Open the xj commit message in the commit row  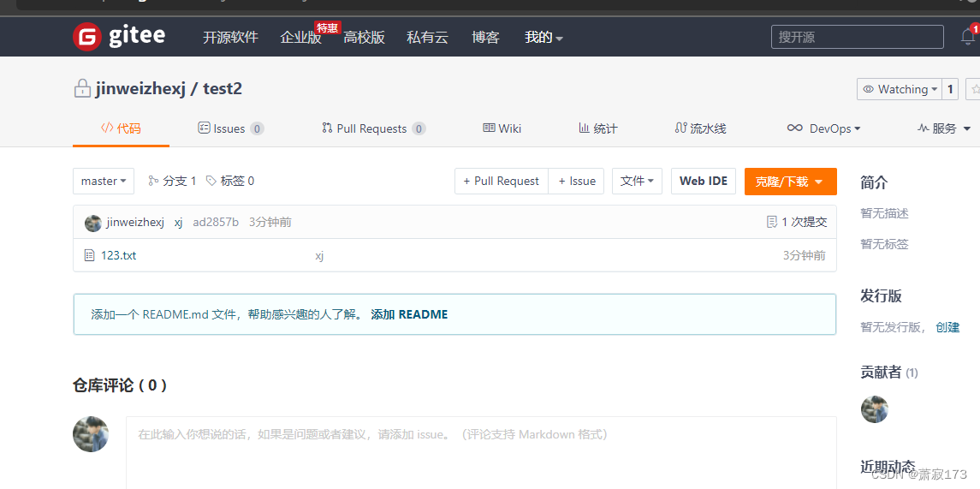(178, 223)
